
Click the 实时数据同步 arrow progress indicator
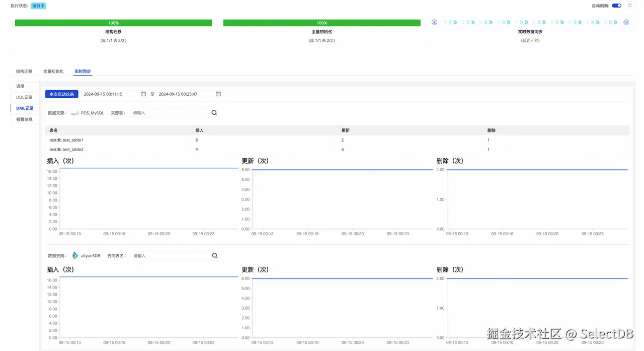(530, 22)
